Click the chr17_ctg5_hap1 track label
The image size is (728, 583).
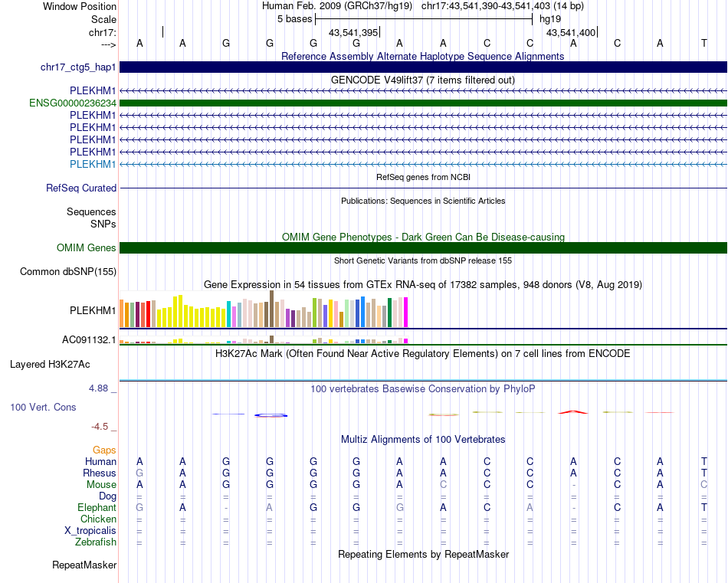coord(78,67)
